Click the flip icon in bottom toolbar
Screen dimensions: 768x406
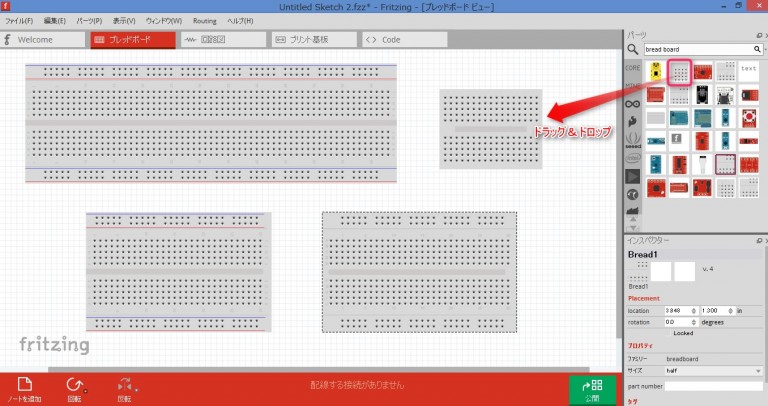coord(125,387)
